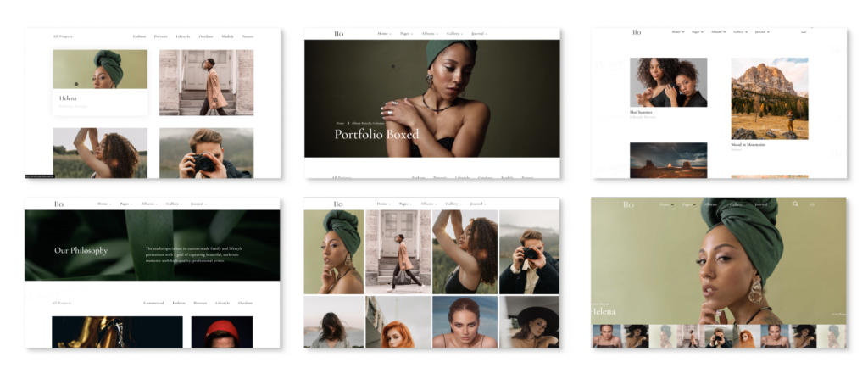Open man walking by door thumbnail, top-left mockup
Viewport: 868px width, 368px height.
pos(207,82)
